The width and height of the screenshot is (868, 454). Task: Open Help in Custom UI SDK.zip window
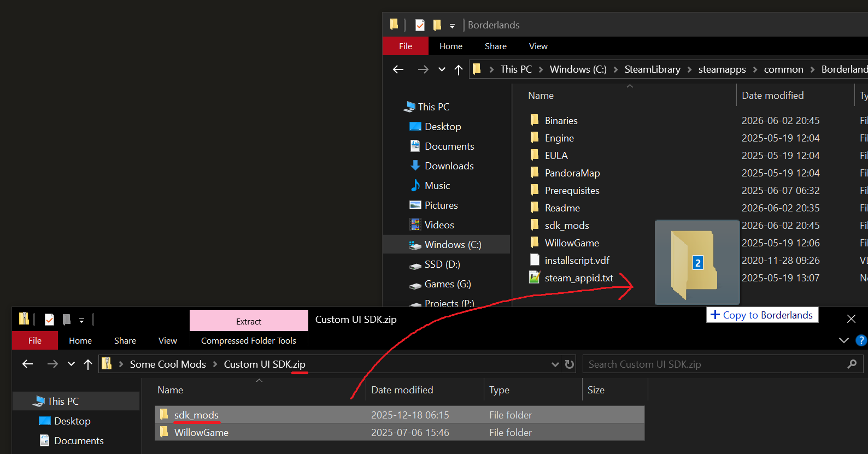point(861,340)
